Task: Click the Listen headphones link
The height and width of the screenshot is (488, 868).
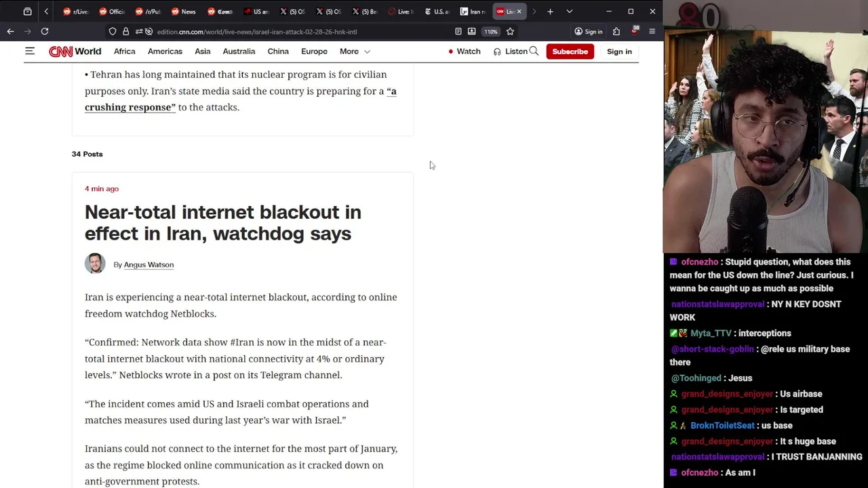Action: tap(511, 52)
